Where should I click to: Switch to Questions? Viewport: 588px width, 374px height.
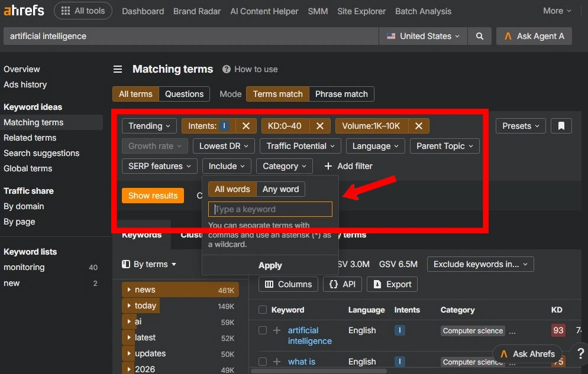pyautogui.click(x=184, y=94)
